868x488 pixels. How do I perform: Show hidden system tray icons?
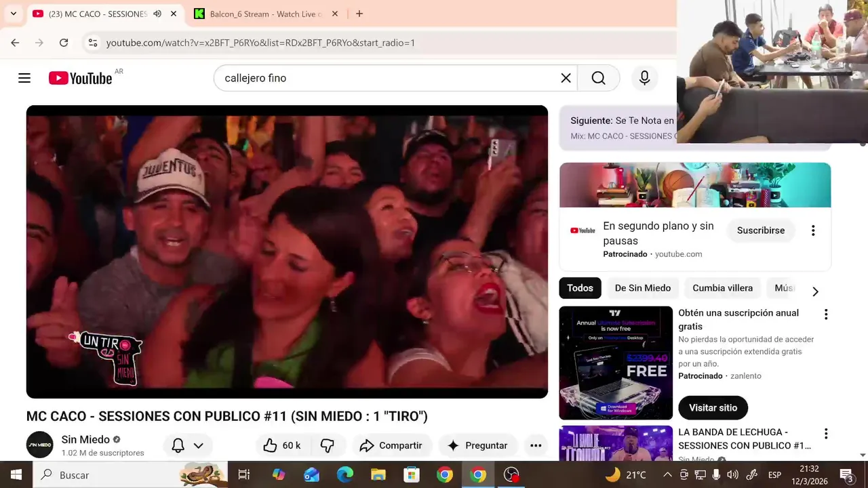[x=667, y=475]
